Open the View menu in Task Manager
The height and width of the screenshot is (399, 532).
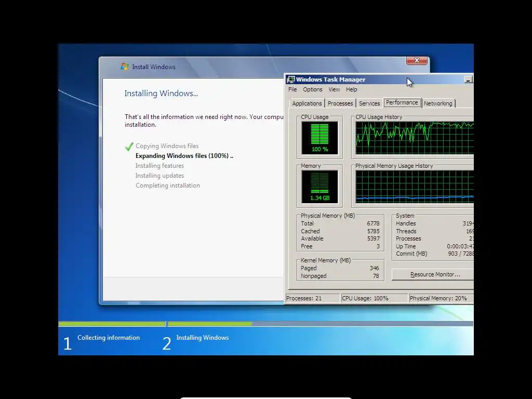tap(334, 89)
